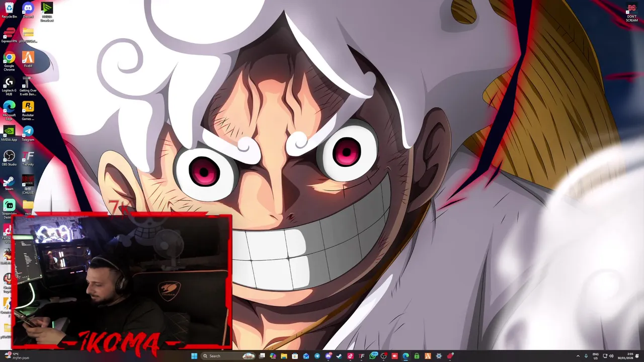Open File Explorer from the taskbar
The image size is (644, 362).
pyautogui.click(x=284, y=356)
